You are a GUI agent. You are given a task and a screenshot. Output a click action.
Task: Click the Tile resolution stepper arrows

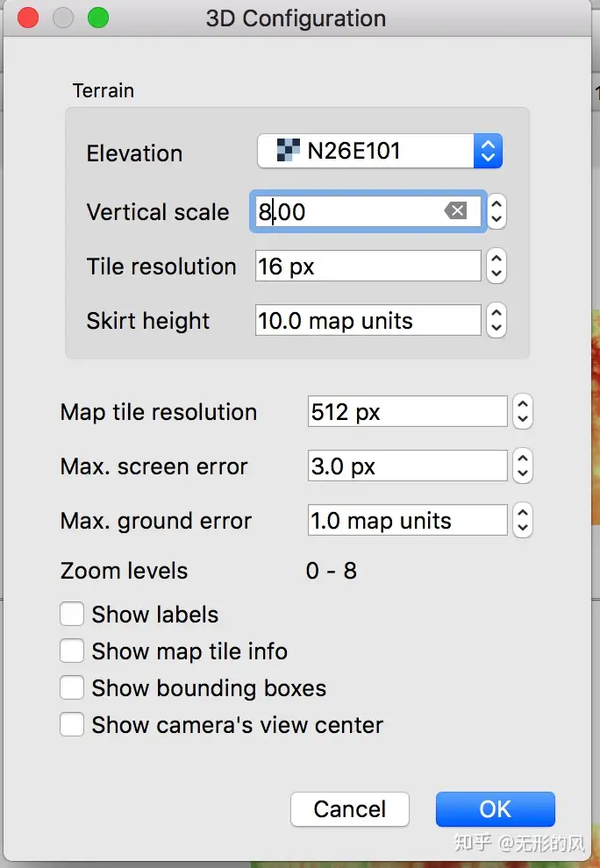click(x=496, y=267)
